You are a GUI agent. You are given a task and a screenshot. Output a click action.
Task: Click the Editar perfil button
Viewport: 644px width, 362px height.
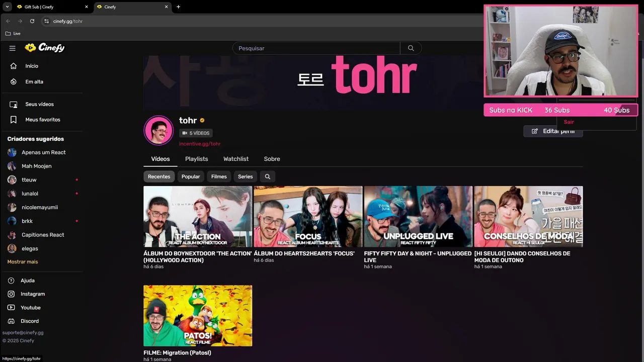coord(553,131)
